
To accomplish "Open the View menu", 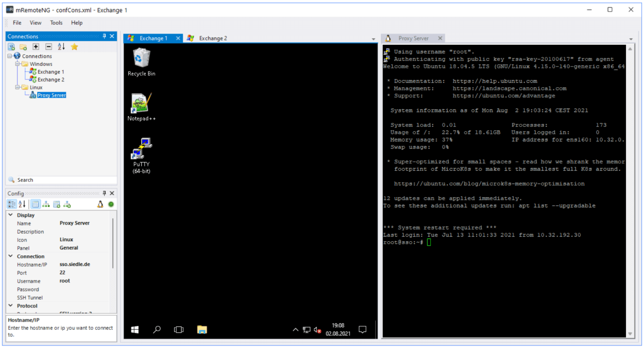I will click(x=36, y=23).
